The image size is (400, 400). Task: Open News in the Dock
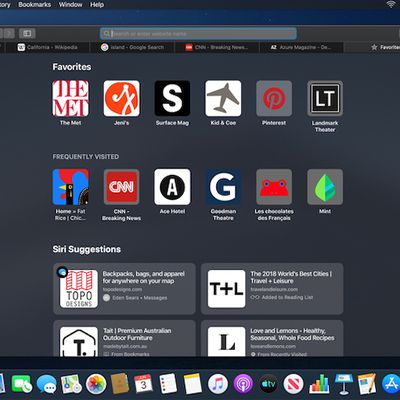[x=293, y=384]
